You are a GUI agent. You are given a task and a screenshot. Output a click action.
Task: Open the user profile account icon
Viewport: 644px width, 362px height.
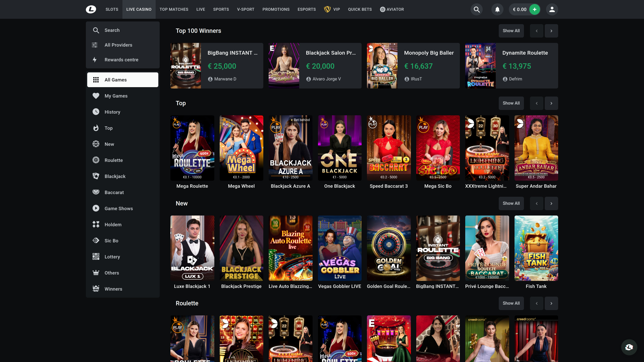click(552, 9)
